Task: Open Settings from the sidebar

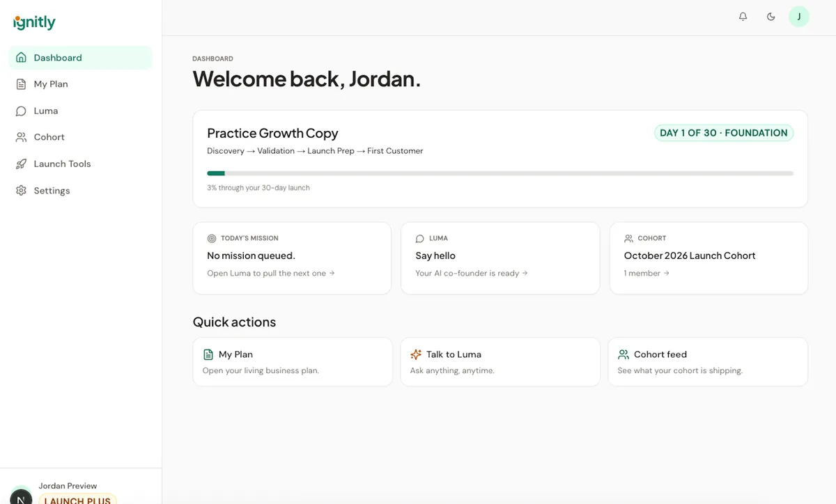Action: point(80,190)
